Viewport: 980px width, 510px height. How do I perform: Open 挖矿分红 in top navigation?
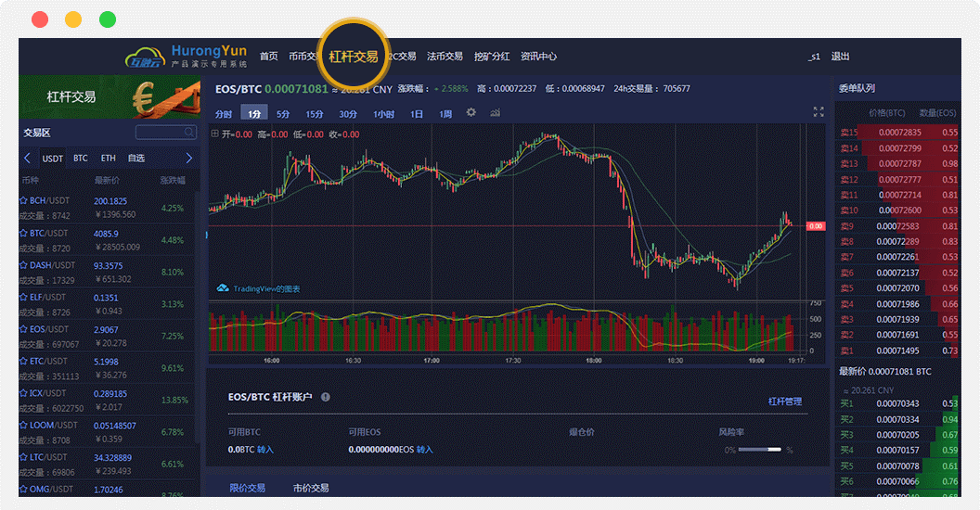click(492, 57)
